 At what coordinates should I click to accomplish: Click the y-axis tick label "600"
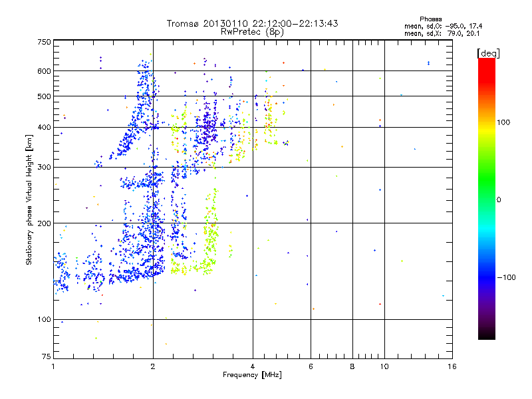[44, 71]
